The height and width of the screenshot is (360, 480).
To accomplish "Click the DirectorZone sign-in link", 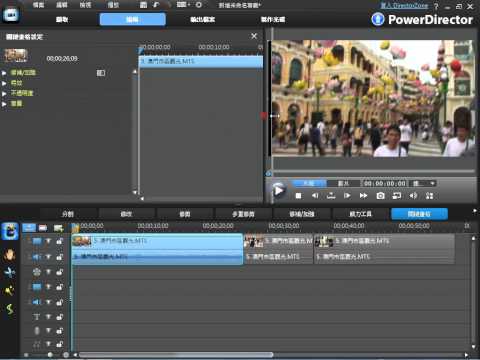I will [404, 6].
